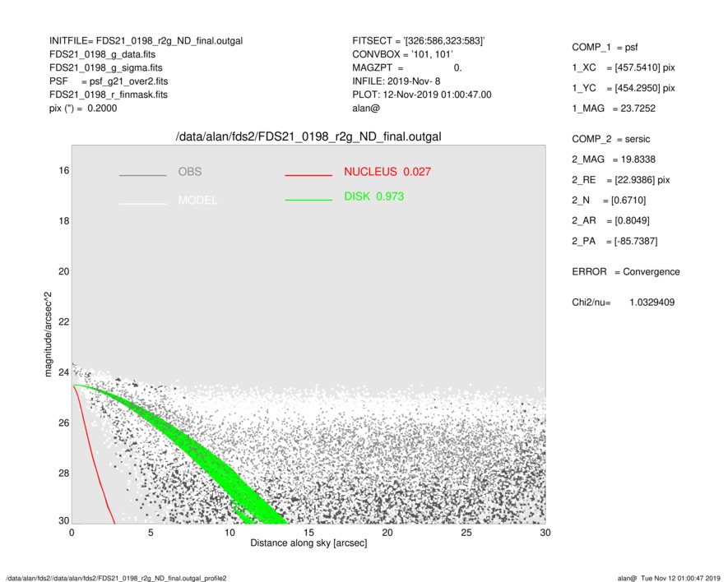This screenshot has width=728, height=582.
Task: Click the COMP_2 = sersic label
Action: [x=610, y=139]
